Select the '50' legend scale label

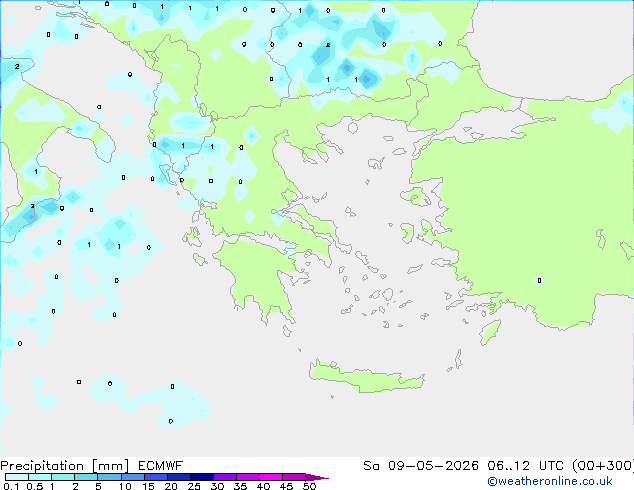309,486
